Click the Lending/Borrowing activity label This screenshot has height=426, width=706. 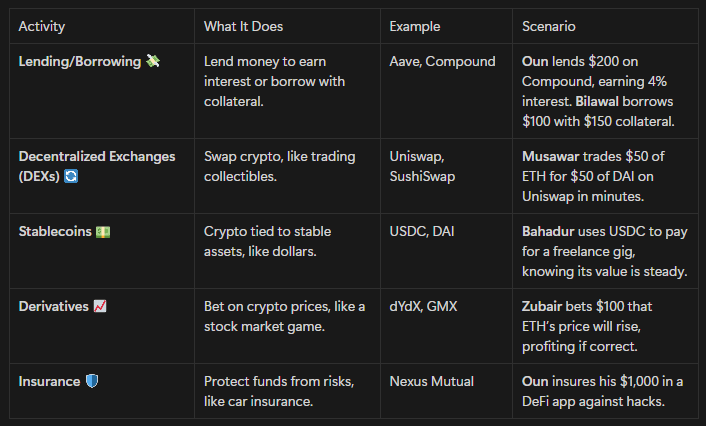[80, 61]
